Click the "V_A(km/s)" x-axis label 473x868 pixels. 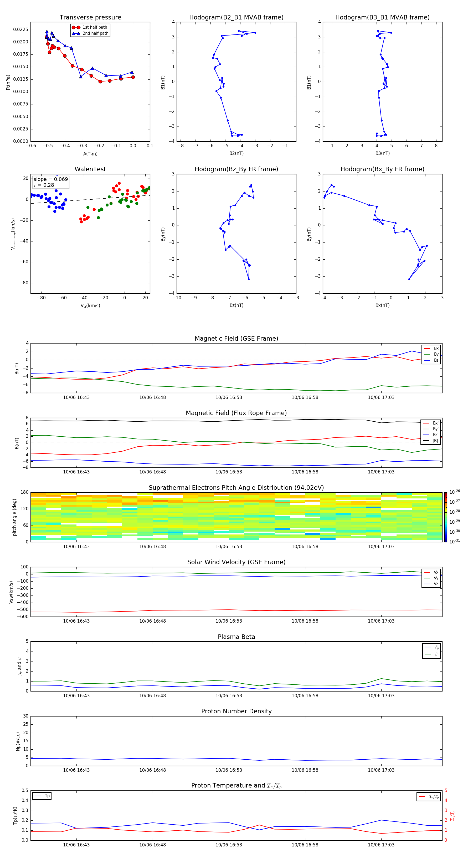coord(90,306)
